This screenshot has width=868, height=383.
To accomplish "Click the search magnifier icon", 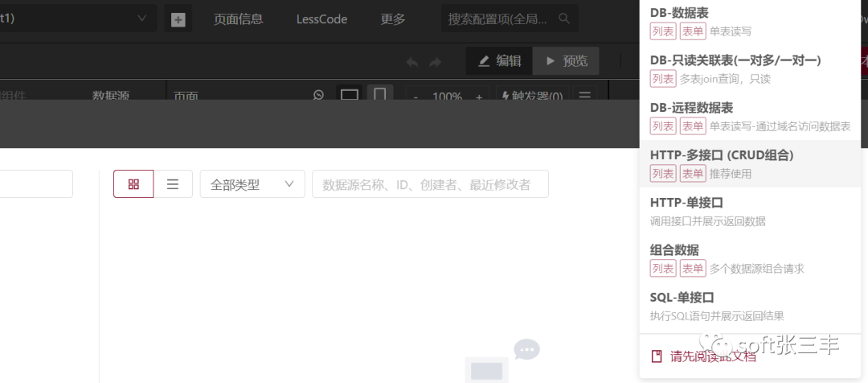I will coord(565,19).
